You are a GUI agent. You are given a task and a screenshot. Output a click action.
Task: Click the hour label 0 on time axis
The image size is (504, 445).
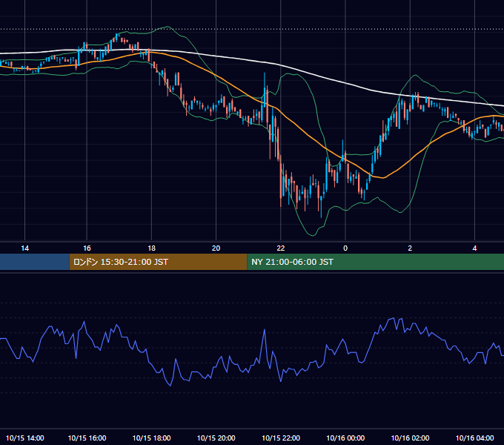tap(345, 248)
